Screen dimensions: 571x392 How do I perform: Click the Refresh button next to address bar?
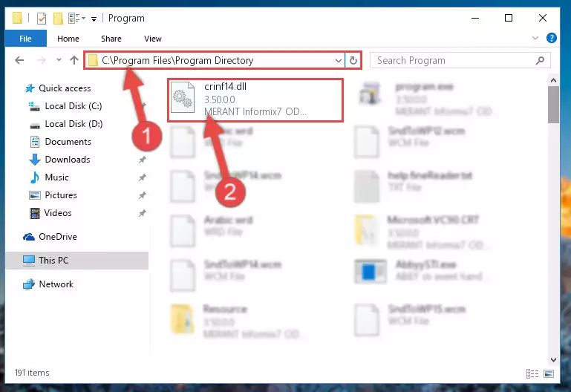pos(353,60)
